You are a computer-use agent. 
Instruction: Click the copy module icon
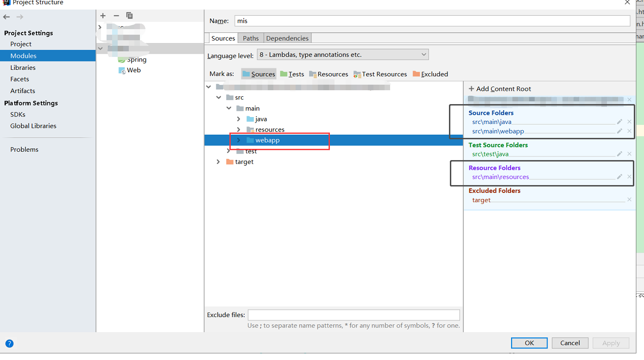point(129,15)
